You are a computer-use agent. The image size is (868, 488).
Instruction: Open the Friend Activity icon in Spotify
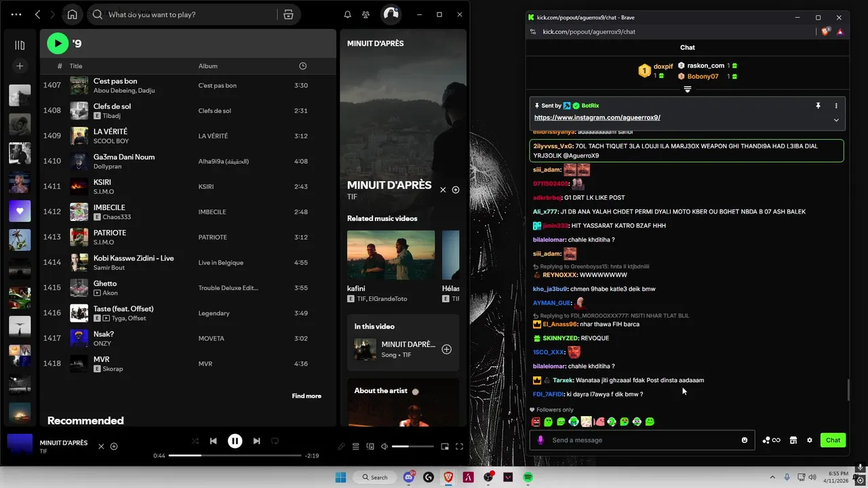(366, 14)
